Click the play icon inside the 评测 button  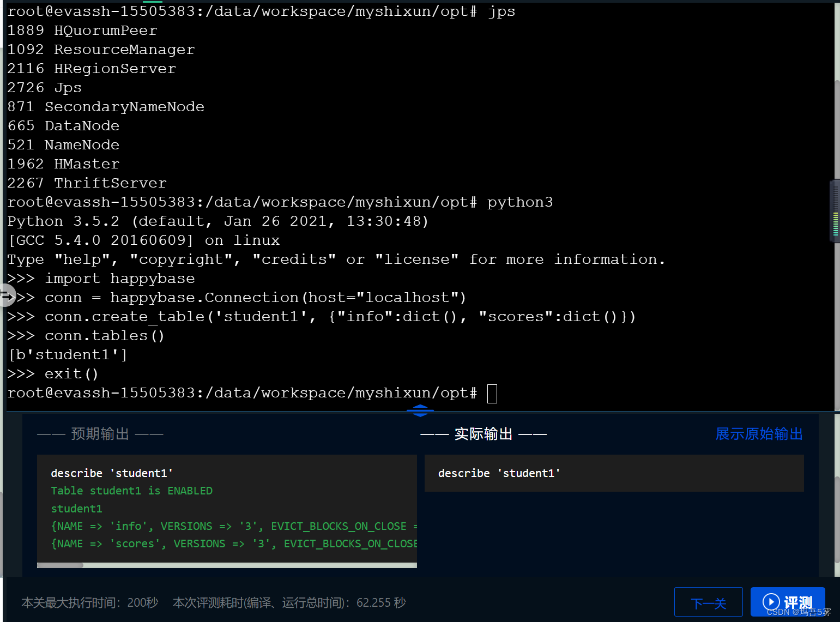[771, 602]
